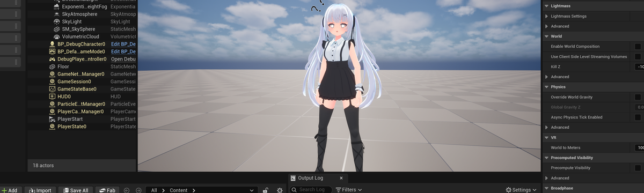The image size is (644, 193).
Task: Toggle Precompute Visibility checkbox
Action: point(638,168)
